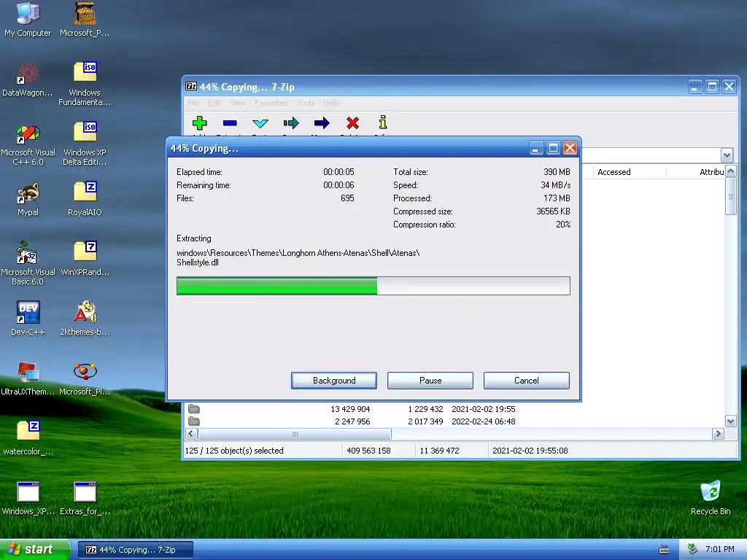
Task: Select Microsoft Visual C++ 6.0 shortcut
Action: (28, 144)
